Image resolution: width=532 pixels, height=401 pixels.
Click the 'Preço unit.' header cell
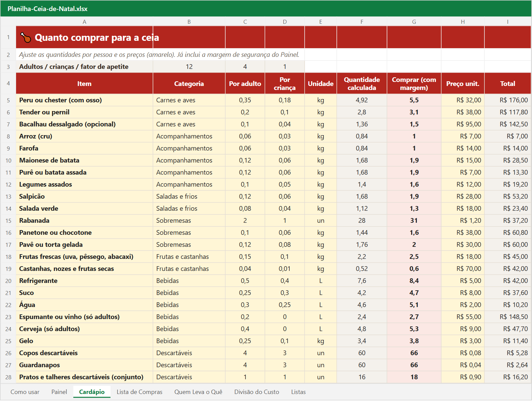[463, 84]
